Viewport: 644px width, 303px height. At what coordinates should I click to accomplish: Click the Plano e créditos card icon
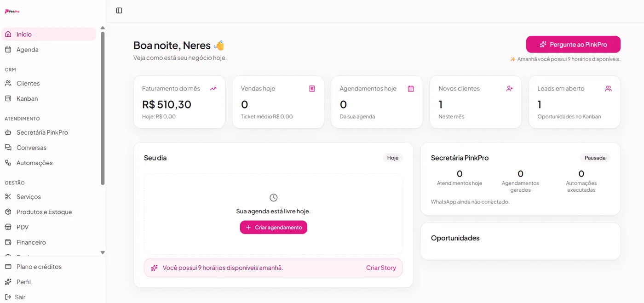(x=8, y=267)
